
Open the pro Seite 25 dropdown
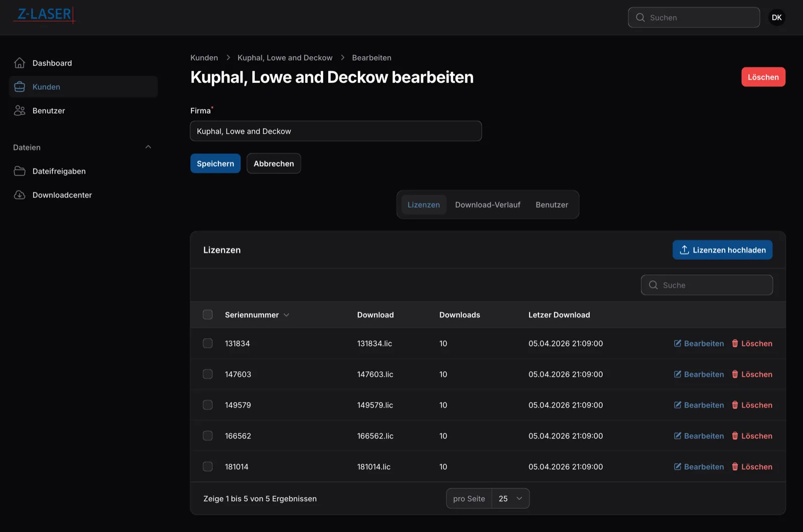(510, 499)
